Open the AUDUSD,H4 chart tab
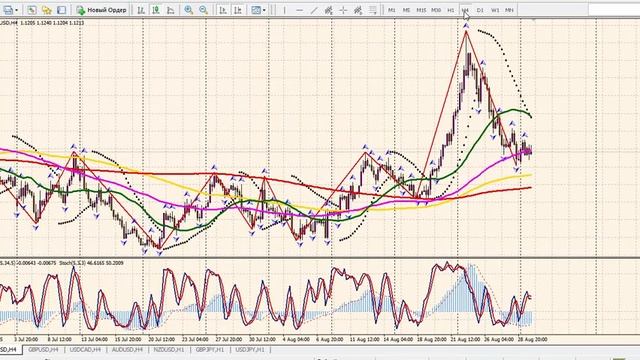The height and width of the screenshot is (360, 640). 127,350
